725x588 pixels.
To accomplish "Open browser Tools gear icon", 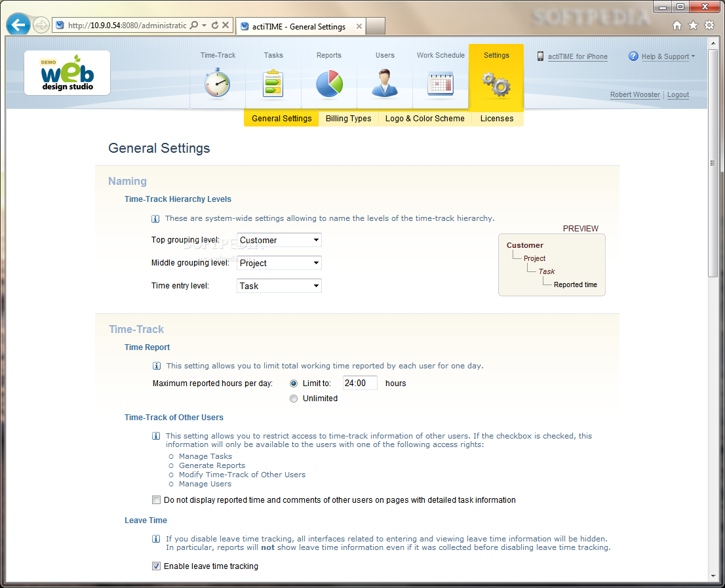I will (x=709, y=26).
